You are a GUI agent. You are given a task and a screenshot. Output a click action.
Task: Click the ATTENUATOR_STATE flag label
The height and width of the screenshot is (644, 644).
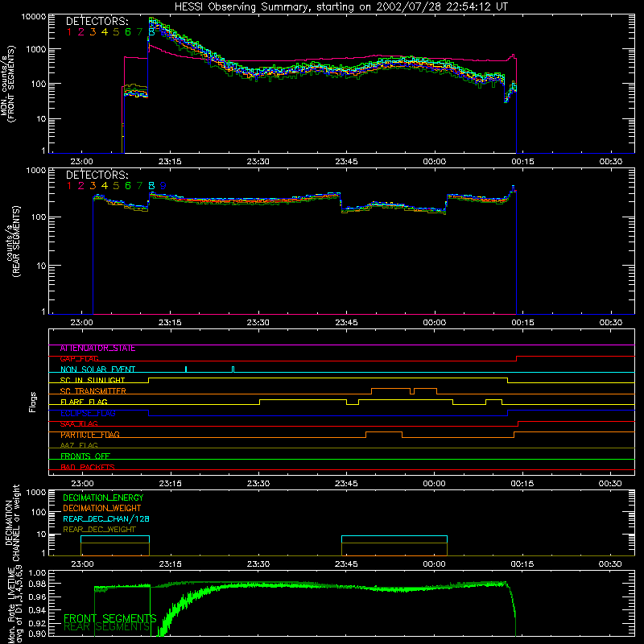click(97, 349)
